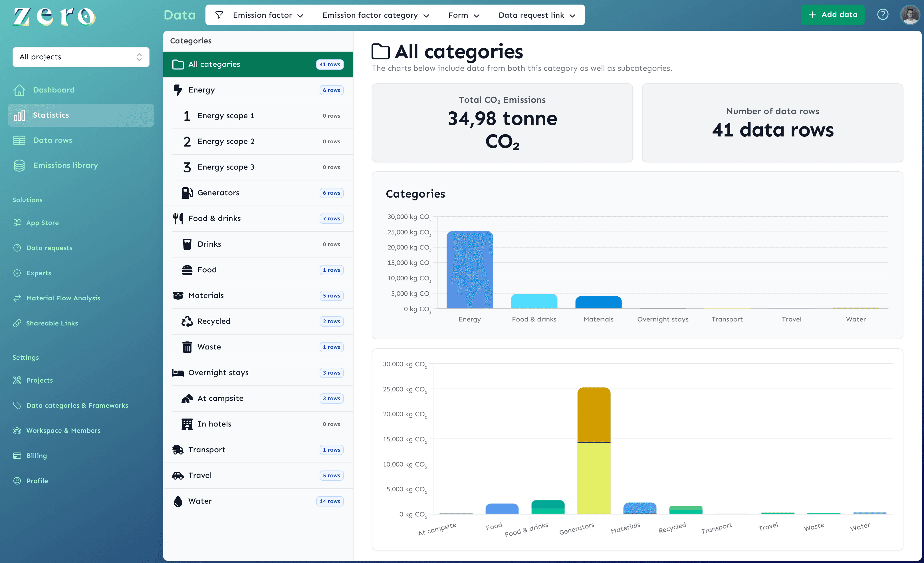This screenshot has height=563, width=924.
Task: Click the Add data button
Action: coord(832,15)
